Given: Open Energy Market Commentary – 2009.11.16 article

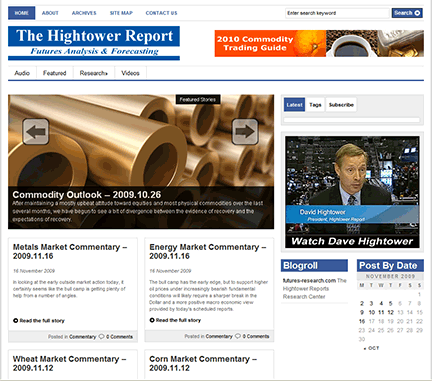Looking at the screenshot, I should click(207, 252).
